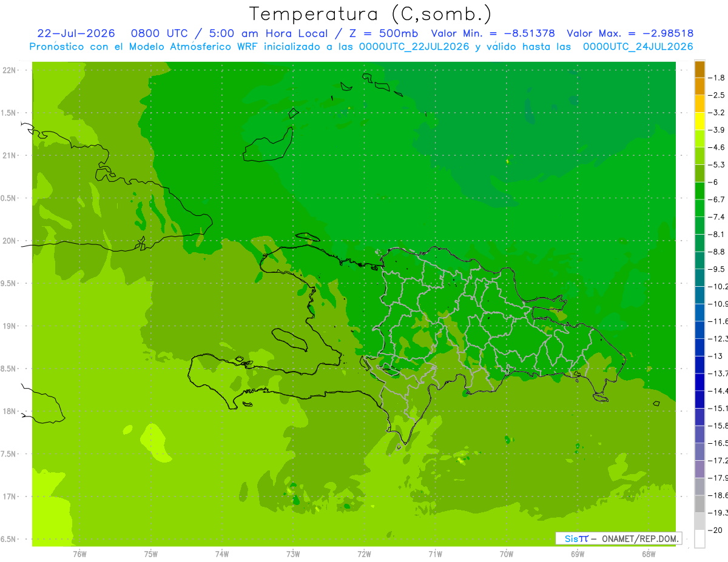Click the '-5.3' legend value
Viewport: 728px width, 562px height.
[x=716, y=164]
